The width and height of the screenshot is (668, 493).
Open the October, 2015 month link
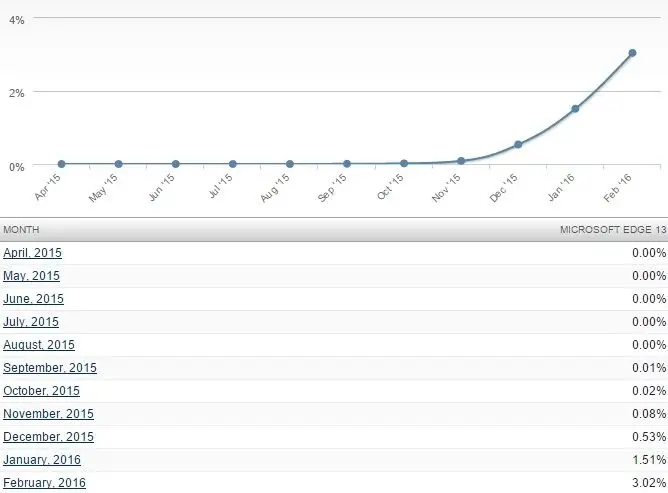pos(41,391)
